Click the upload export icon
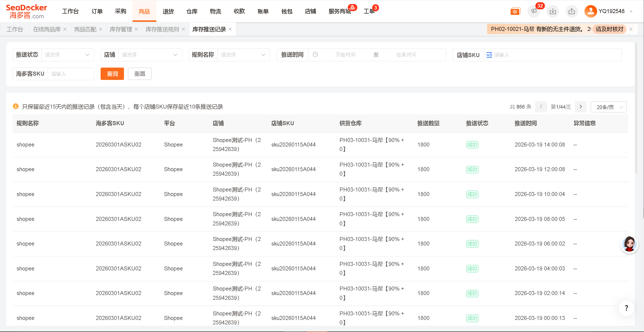 point(572,11)
